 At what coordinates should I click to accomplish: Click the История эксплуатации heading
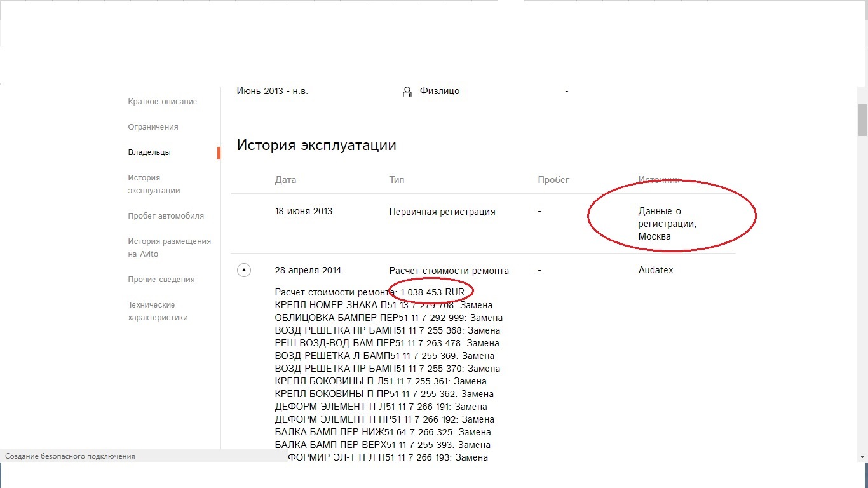tap(316, 145)
